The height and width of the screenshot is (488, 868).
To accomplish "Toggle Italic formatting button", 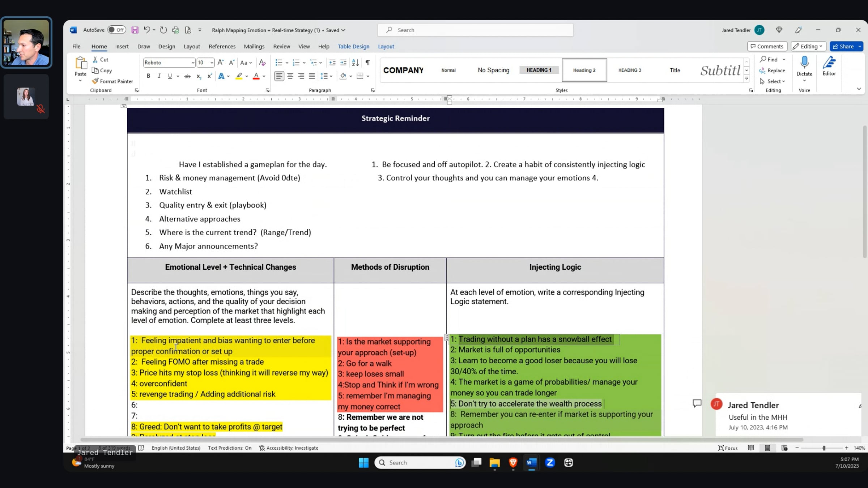I will point(159,76).
